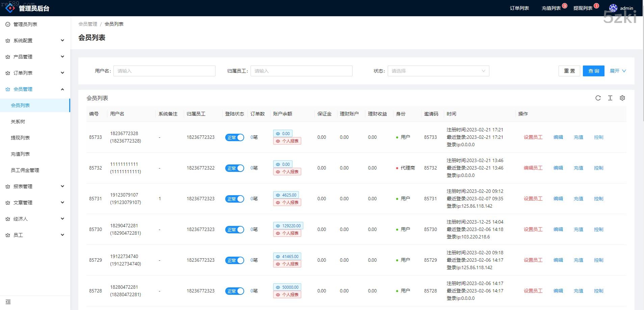Go to 充值列表 in top navigation
644x310 pixels.
[x=551, y=8]
